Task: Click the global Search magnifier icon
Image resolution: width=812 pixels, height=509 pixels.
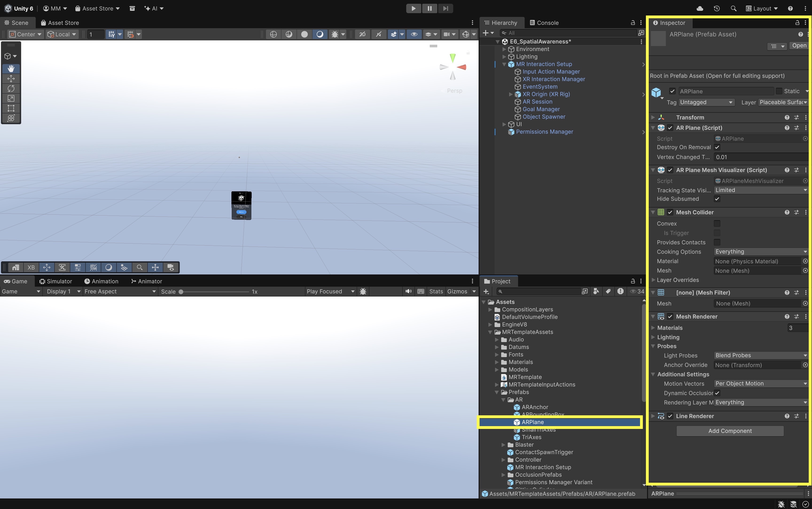Action: (x=733, y=8)
